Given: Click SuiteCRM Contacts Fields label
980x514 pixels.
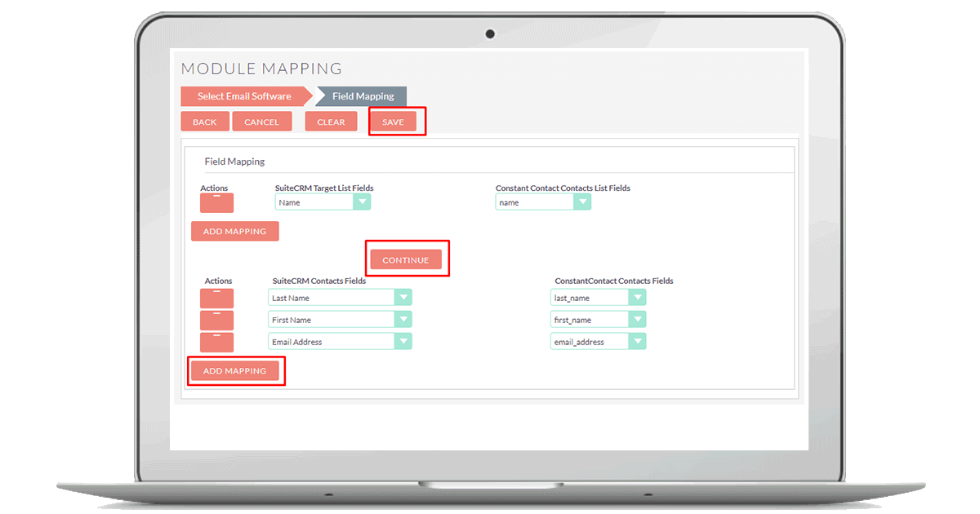Looking at the screenshot, I should point(319,281).
